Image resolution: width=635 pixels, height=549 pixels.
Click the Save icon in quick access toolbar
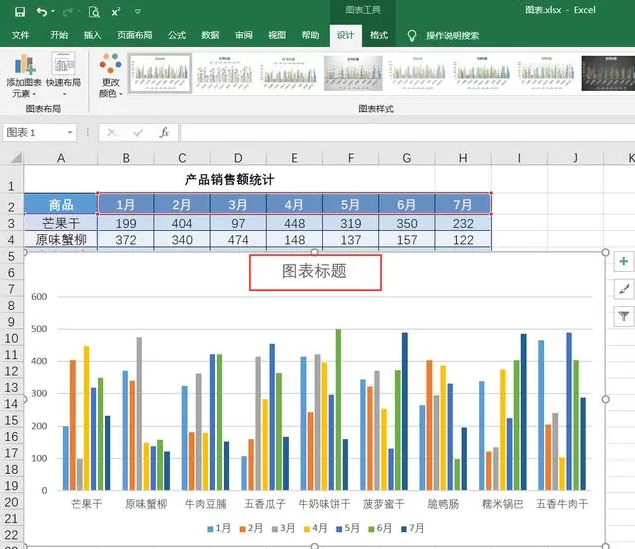tap(19, 12)
